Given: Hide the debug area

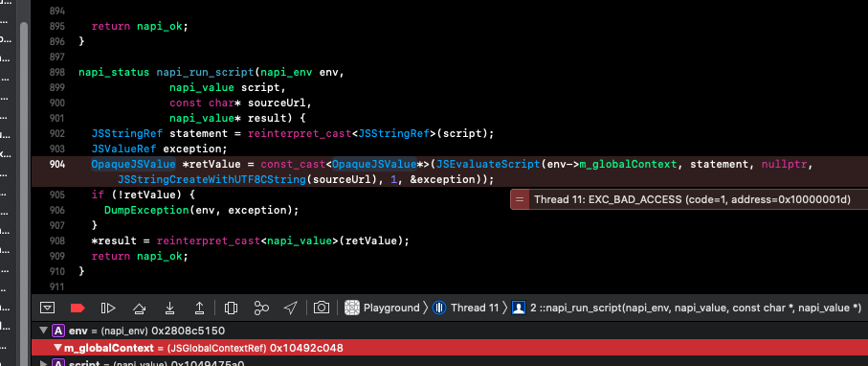Looking at the screenshot, I should pyautogui.click(x=48, y=308).
